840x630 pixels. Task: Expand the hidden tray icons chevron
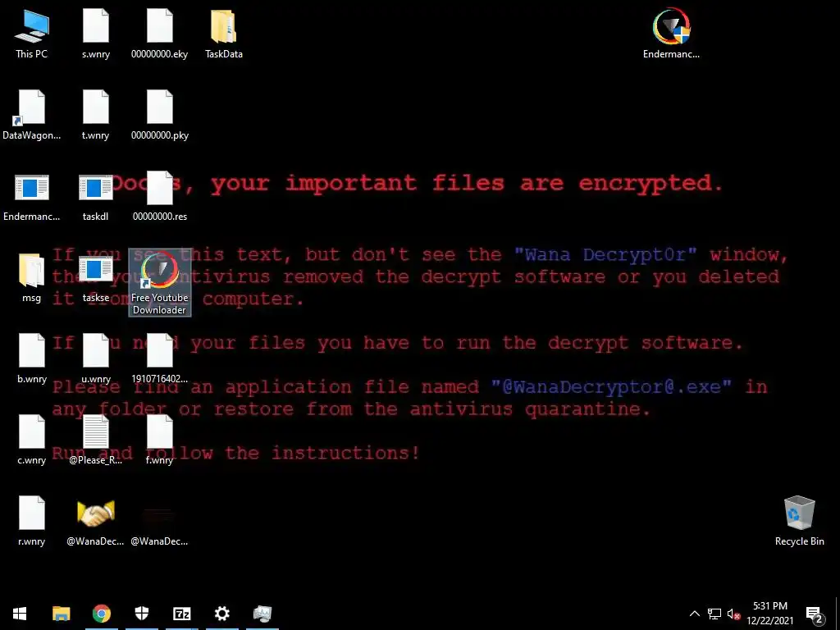point(694,614)
